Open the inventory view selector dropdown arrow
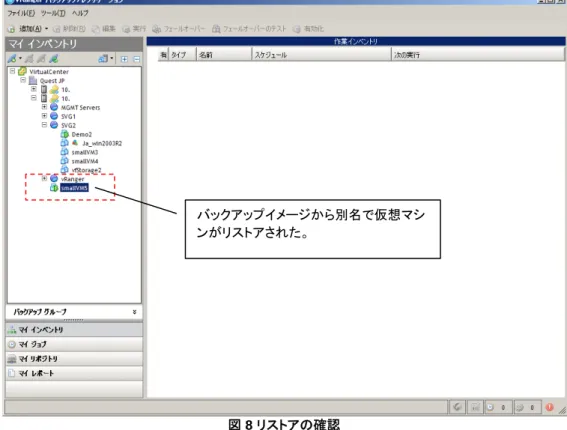The height and width of the screenshot is (430, 567). [x=112, y=59]
